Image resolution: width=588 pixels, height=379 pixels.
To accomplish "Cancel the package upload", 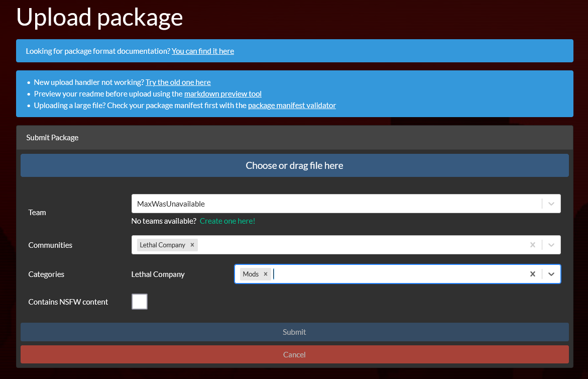I will [x=294, y=354].
